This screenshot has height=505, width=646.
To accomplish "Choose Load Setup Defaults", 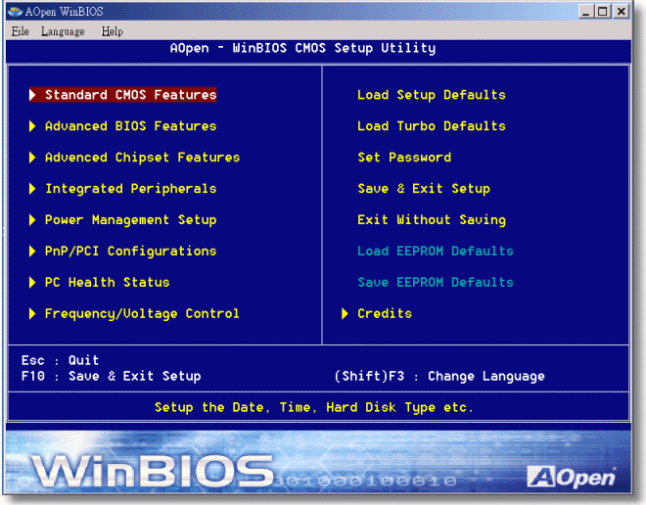I will [x=431, y=95].
